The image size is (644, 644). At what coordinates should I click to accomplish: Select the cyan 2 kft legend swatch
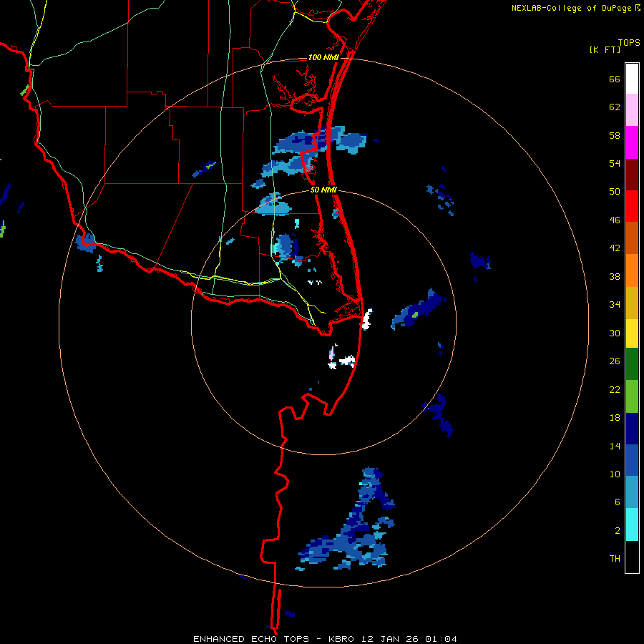(632, 525)
